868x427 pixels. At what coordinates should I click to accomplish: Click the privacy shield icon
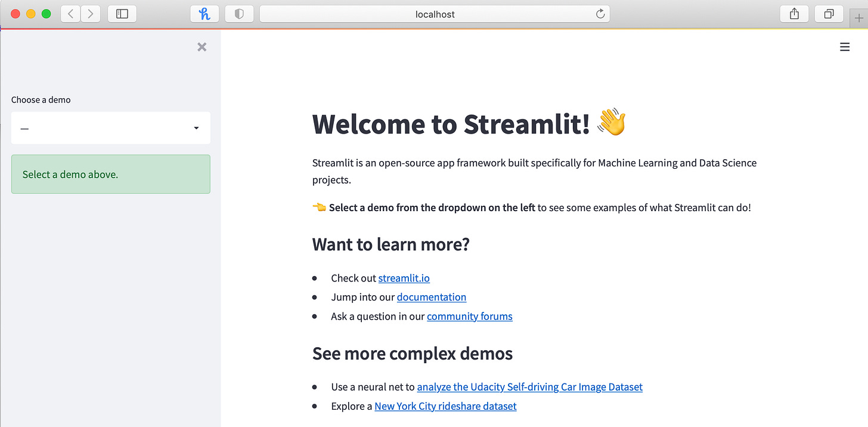coord(239,14)
